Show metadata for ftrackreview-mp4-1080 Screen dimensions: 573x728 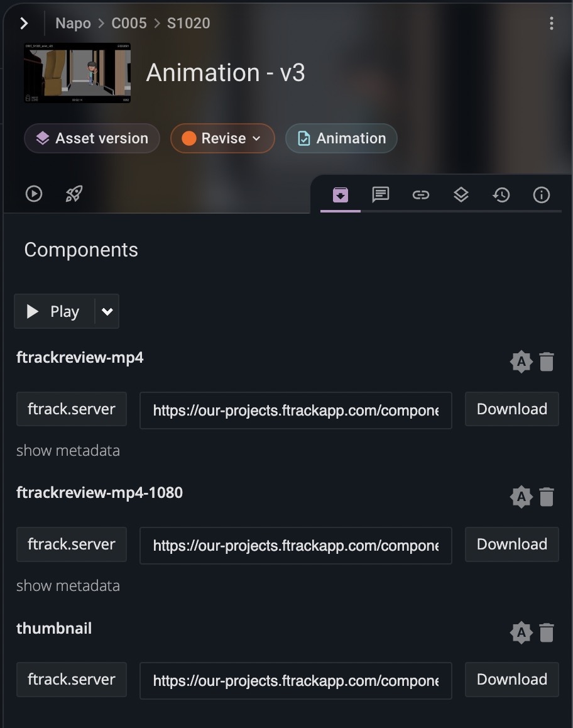[x=68, y=585]
